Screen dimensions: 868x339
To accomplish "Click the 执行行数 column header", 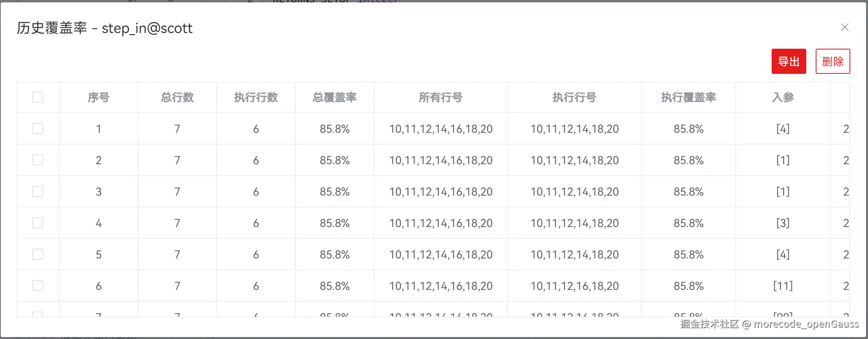I will (x=256, y=97).
